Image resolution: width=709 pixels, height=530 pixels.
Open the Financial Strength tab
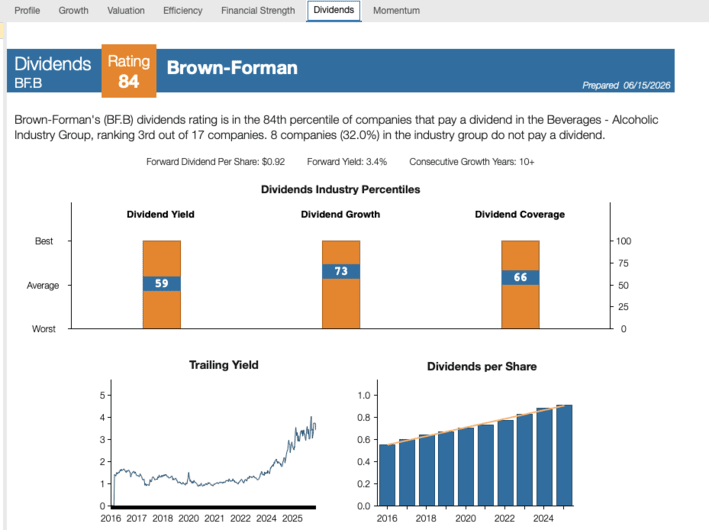click(x=258, y=10)
